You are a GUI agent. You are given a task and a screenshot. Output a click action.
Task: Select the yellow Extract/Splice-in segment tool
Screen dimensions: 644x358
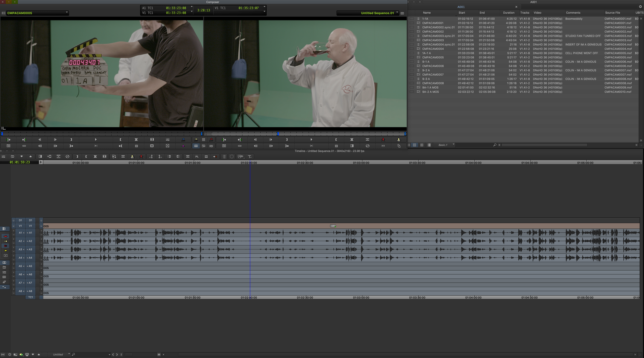click(5, 241)
